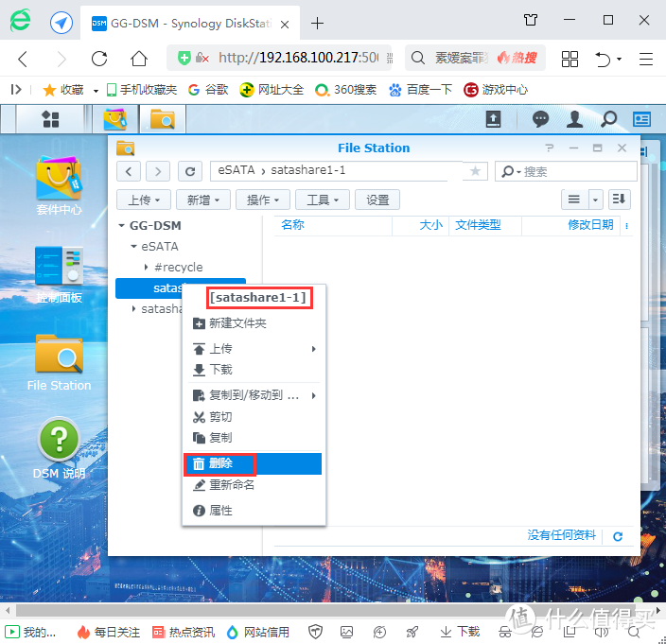Open the 操作 action dropdown
The image size is (666, 644).
(x=262, y=200)
